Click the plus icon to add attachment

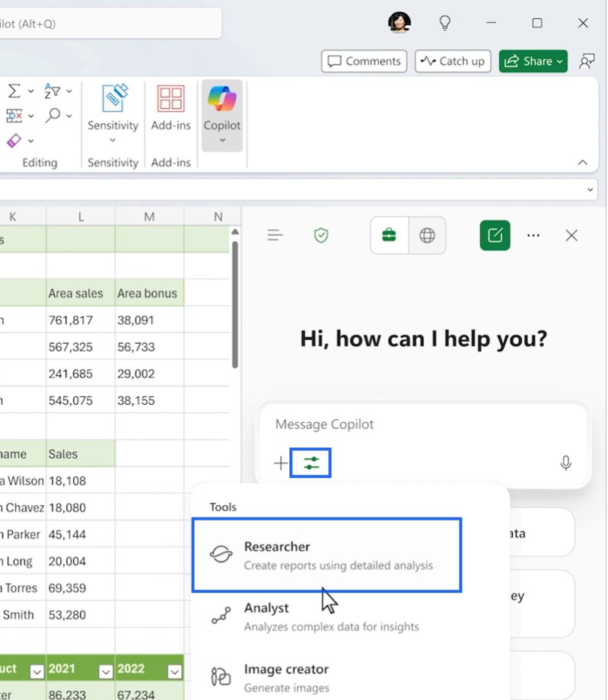coord(281,463)
